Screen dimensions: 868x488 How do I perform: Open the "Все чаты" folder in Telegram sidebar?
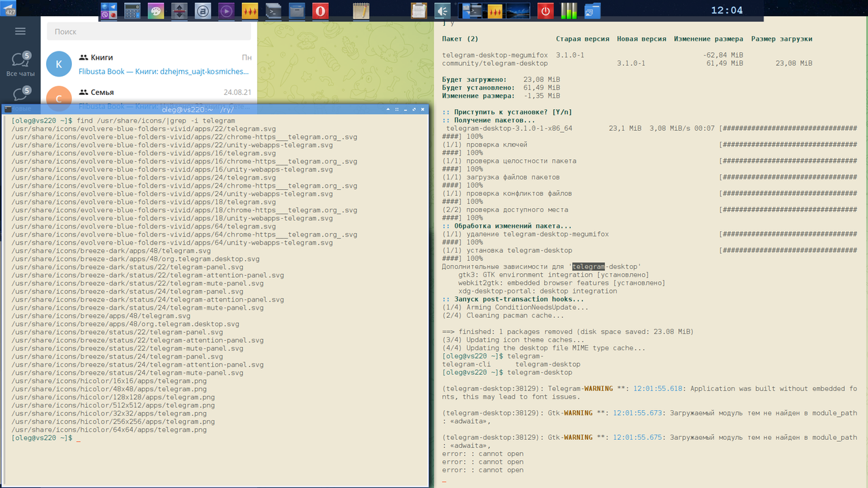pyautogui.click(x=20, y=64)
